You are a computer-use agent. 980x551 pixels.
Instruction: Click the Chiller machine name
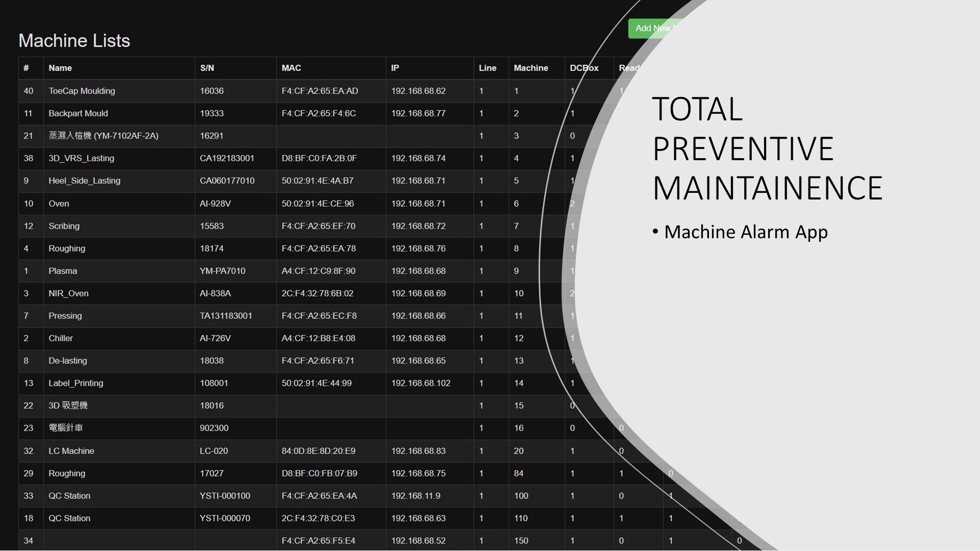pos(60,338)
